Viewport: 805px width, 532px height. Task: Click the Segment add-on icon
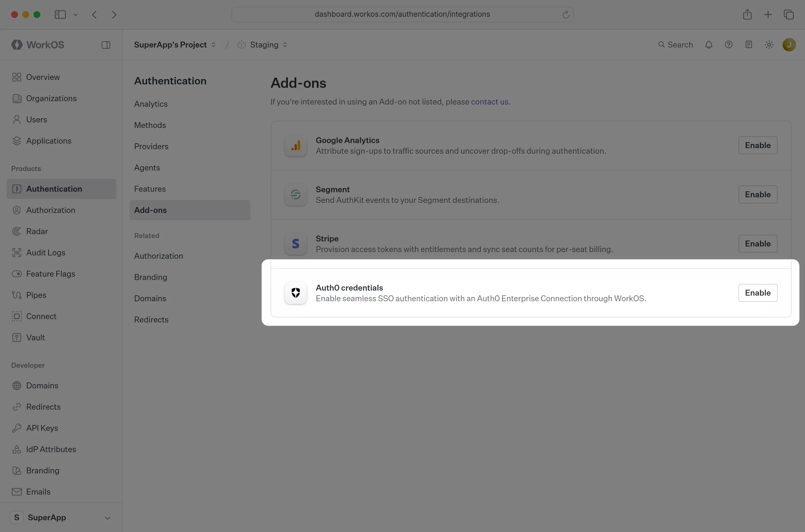tap(296, 195)
